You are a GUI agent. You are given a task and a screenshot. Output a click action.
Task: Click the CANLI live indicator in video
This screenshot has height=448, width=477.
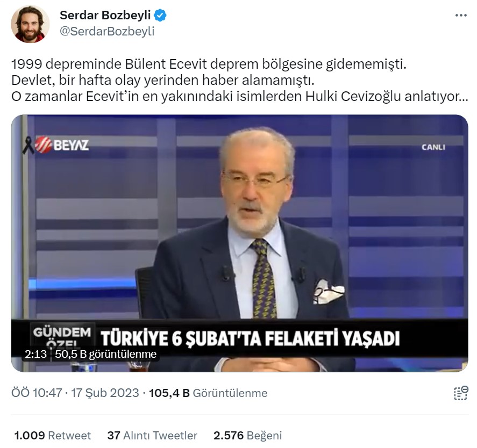[433, 147]
